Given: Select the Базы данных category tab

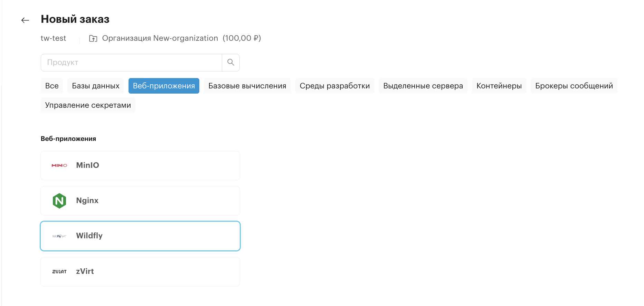Looking at the screenshot, I should pyautogui.click(x=96, y=86).
